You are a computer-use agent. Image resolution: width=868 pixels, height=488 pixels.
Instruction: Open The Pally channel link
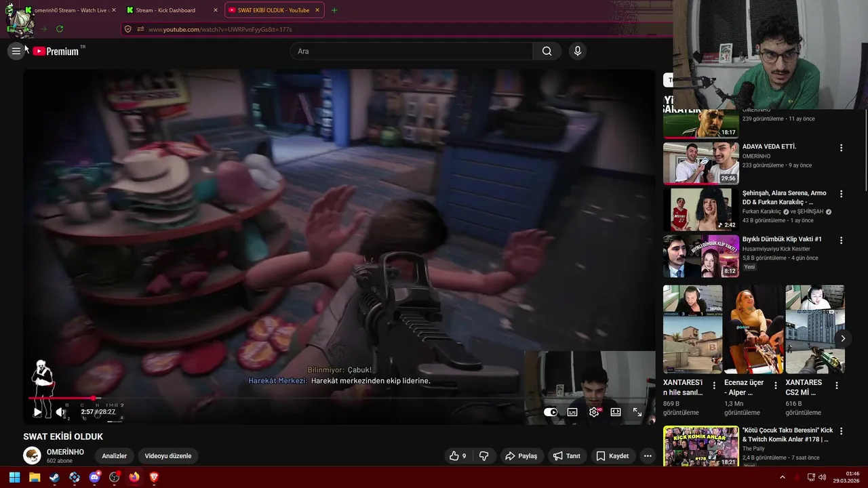(x=753, y=449)
